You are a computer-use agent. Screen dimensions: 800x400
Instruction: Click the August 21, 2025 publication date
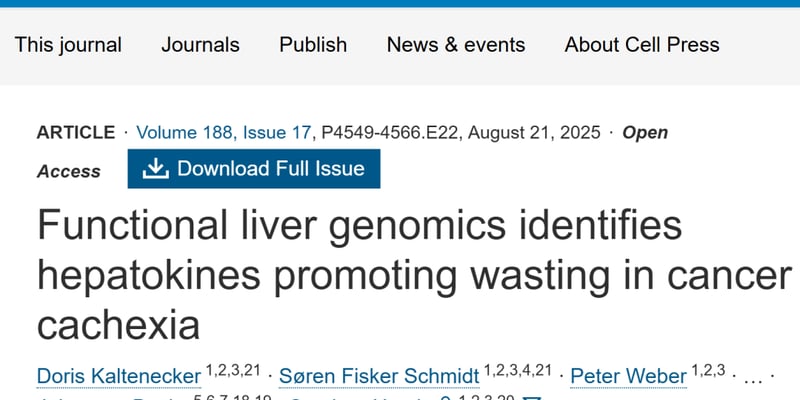click(x=535, y=133)
